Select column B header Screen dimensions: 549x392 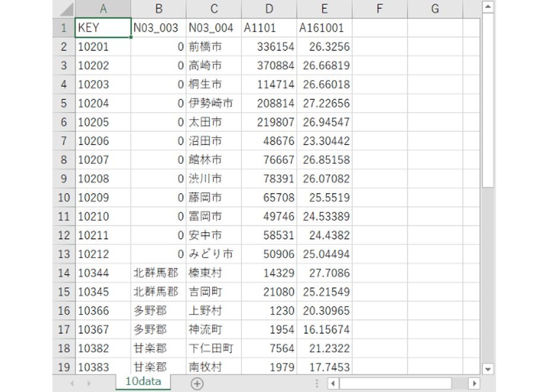pyautogui.click(x=159, y=9)
